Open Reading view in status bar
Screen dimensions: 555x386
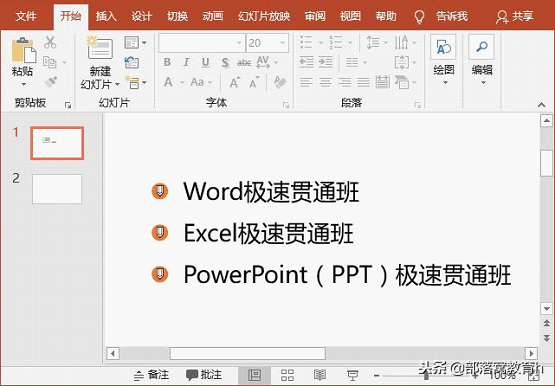pyautogui.click(x=320, y=375)
